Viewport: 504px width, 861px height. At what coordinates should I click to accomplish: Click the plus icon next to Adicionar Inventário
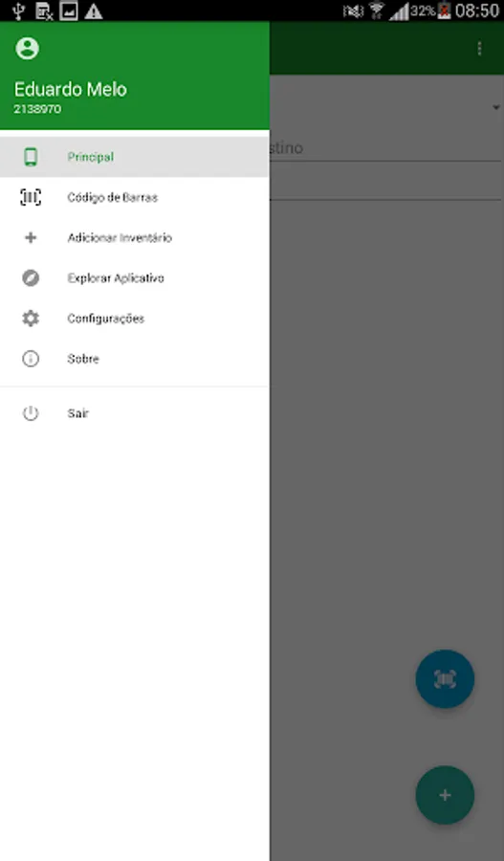[31, 238]
